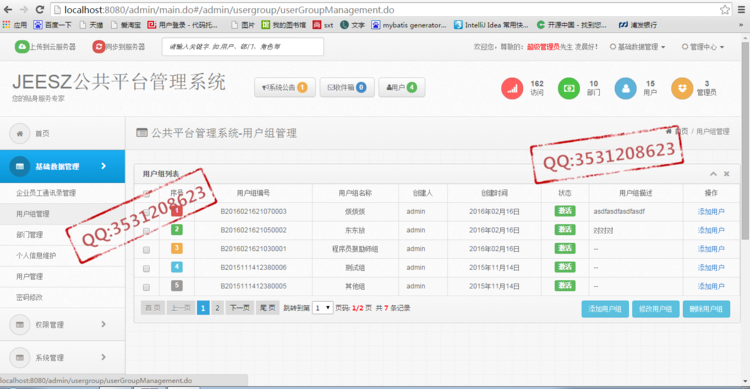The height and width of the screenshot is (389, 750).
Task: Click the 修改用户组 button
Action: point(656,309)
